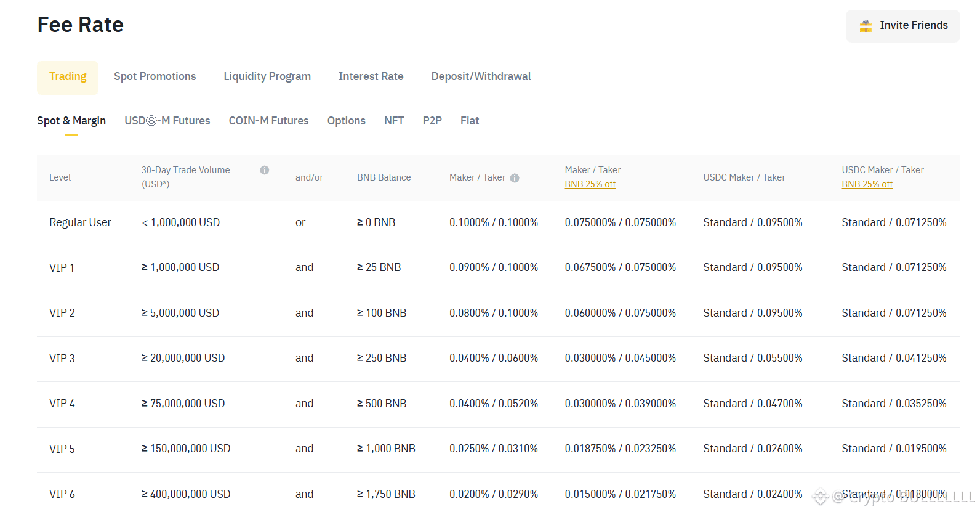Viewport: 980px width, 512px height.
Task: Click the VIP 3 level cell
Action: [62, 359]
